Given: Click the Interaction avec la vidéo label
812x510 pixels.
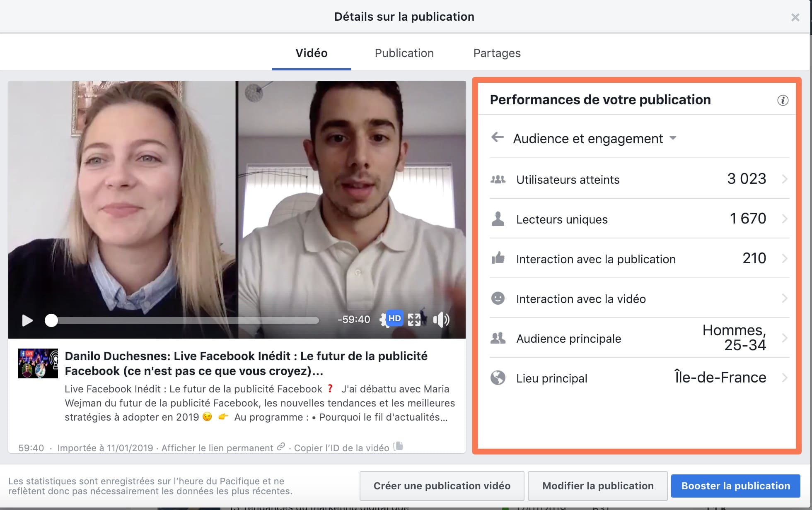Looking at the screenshot, I should pyautogui.click(x=581, y=299).
